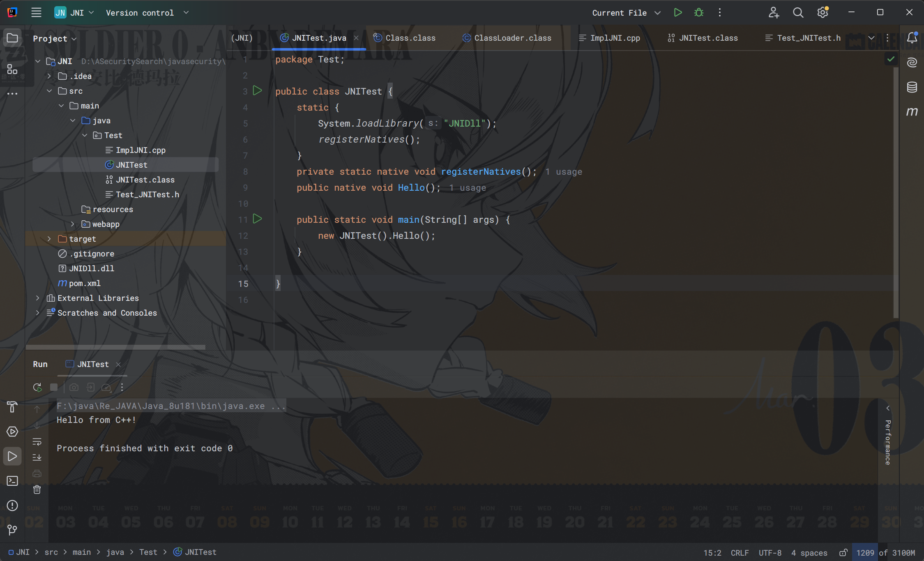This screenshot has height=561, width=924.
Task: Click the Stop process square button
Action: pos(53,387)
